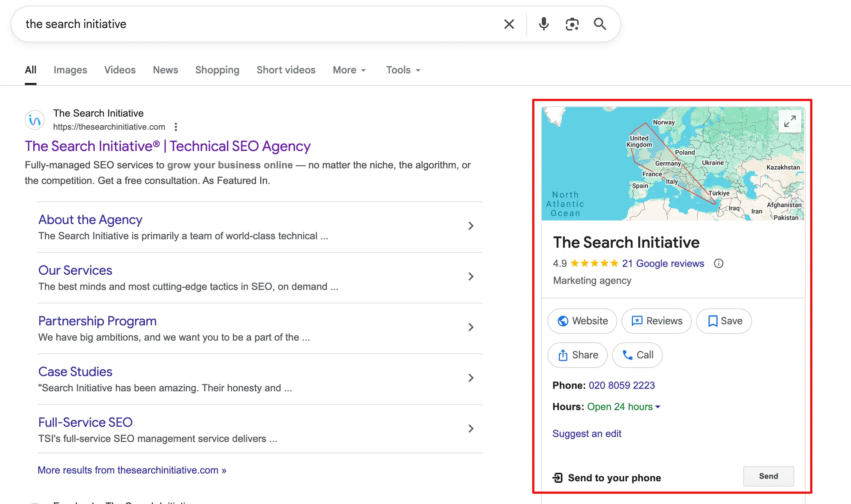Open the Full-Service SEO sitelink
Viewport: 851px width, 504px height.
point(85,422)
